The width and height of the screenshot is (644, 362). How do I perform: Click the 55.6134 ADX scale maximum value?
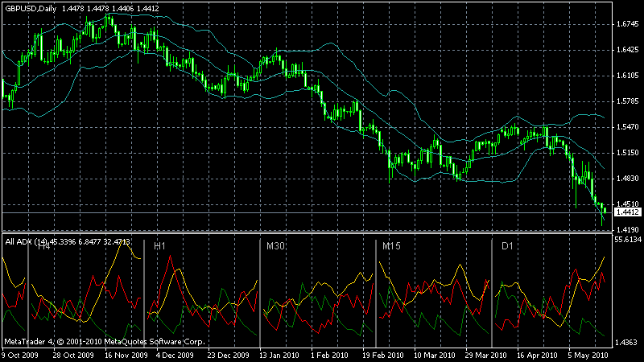tap(628, 240)
